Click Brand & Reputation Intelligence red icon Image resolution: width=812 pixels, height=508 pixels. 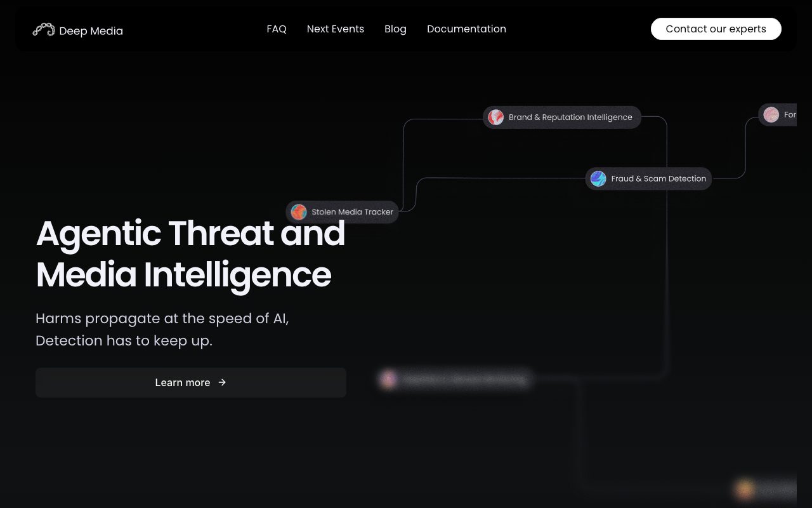click(496, 117)
